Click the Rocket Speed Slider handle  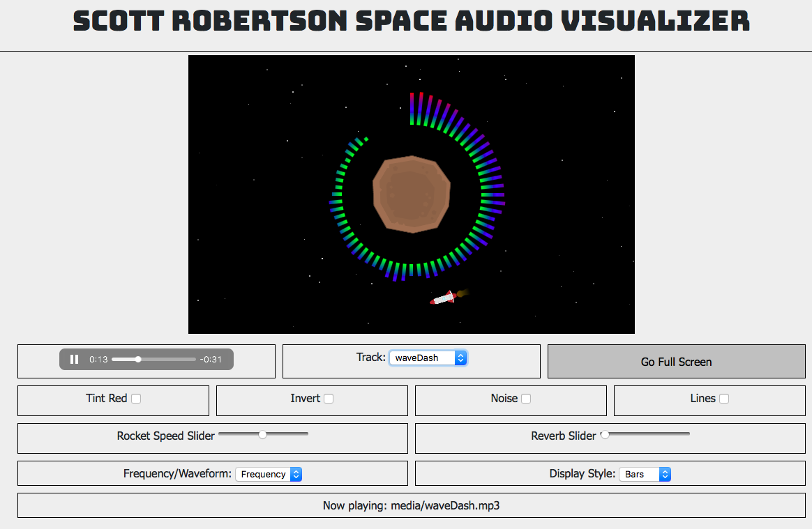(263, 434)
